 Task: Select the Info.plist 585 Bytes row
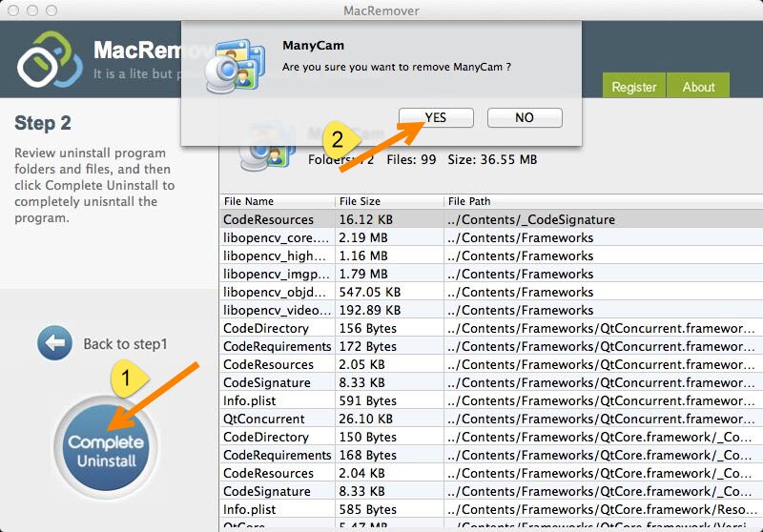pos(491,509)
